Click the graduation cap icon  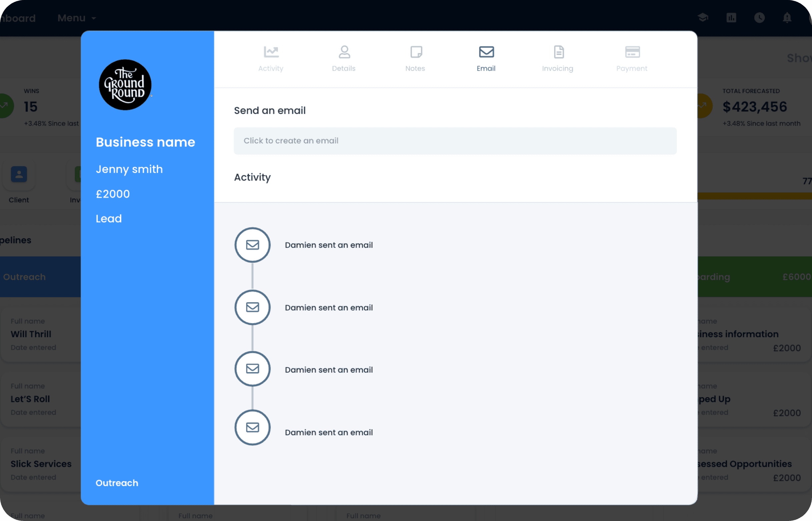coord(703,18)
